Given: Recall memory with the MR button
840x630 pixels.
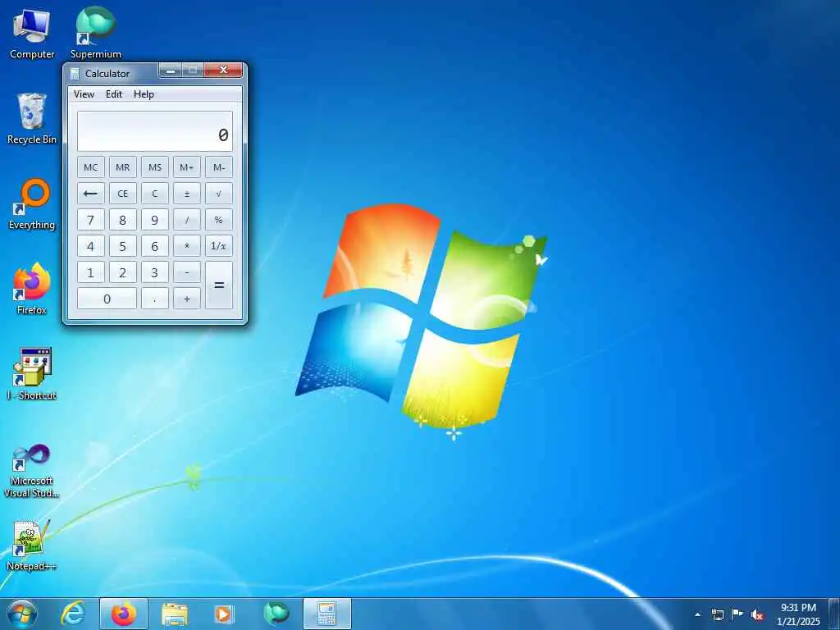Looking at the screenshot, I should [x=123, y=167].
